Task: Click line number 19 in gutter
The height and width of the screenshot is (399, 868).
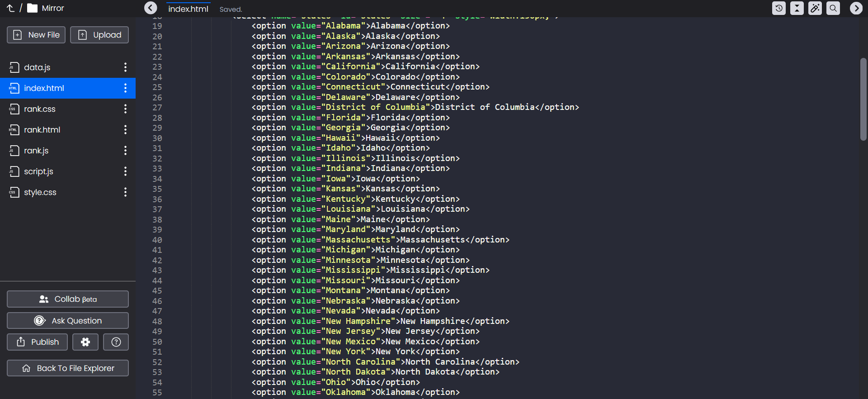Action: pyautogui.click(x=157, y=26)
